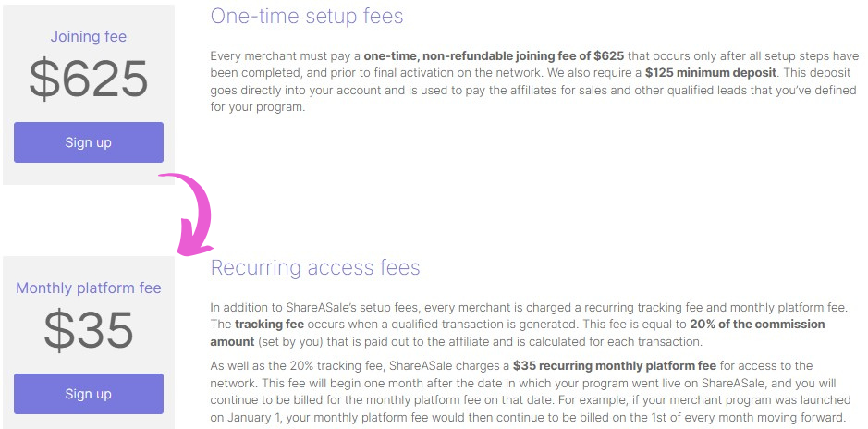Screen dimensions: 868x429
Task: Select the Recurring access fees heading
Action: (x=315, y=268)
